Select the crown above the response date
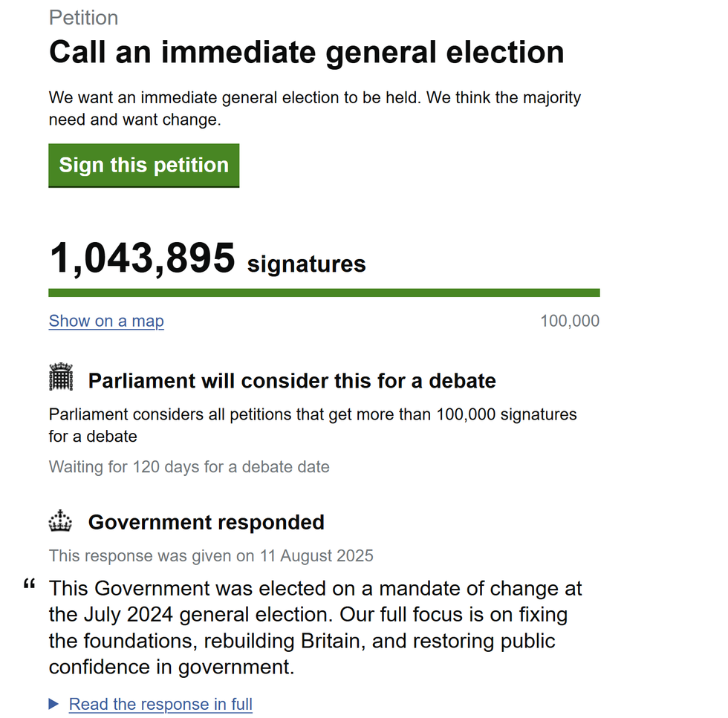Viewport: 728px width, 718px height. [61, 520]
